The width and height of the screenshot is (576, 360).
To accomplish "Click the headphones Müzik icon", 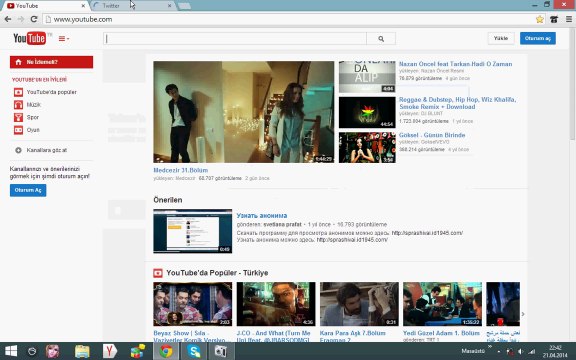I will (x=18, y=105).
